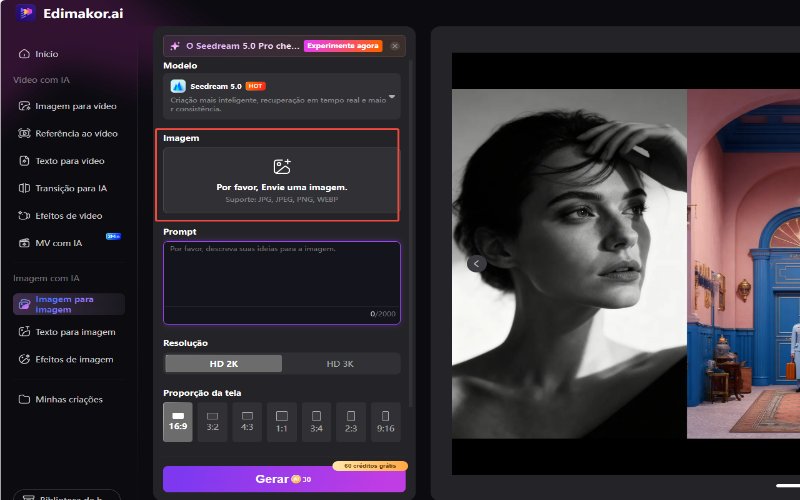This screenshot has width=800, height=500.
Task: Open Efeitos de vídeo section
Action: pos(60,216)
